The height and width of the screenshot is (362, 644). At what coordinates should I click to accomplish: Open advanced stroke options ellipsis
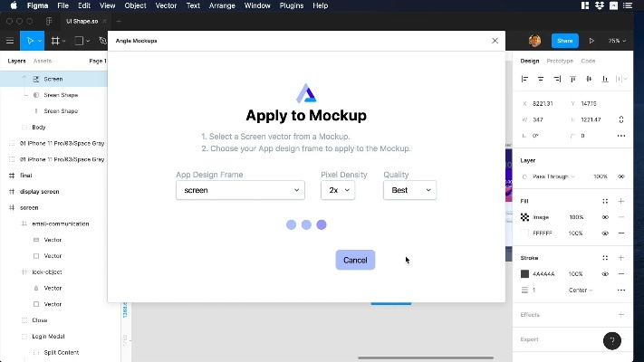621,291
